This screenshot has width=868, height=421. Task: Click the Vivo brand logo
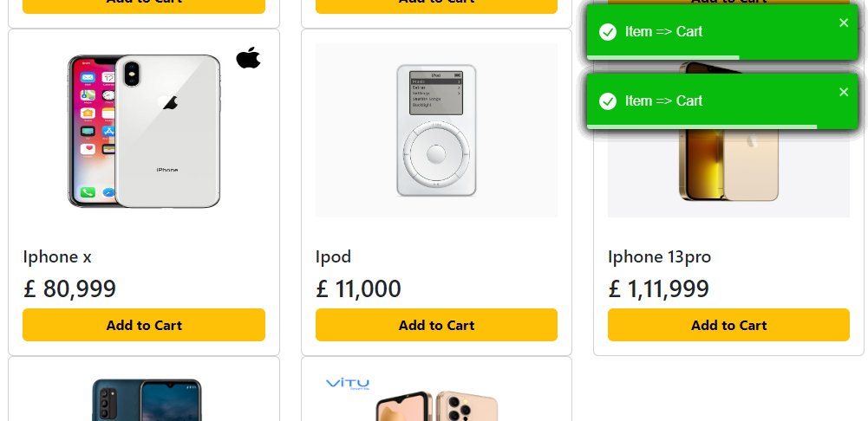coord(348,383)
